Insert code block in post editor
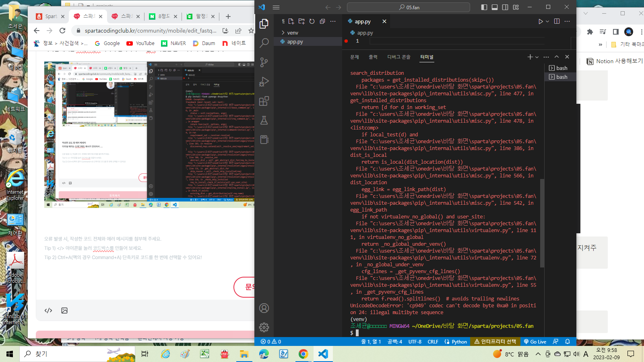Screen dimensions: 644x362 click(48, 311)
